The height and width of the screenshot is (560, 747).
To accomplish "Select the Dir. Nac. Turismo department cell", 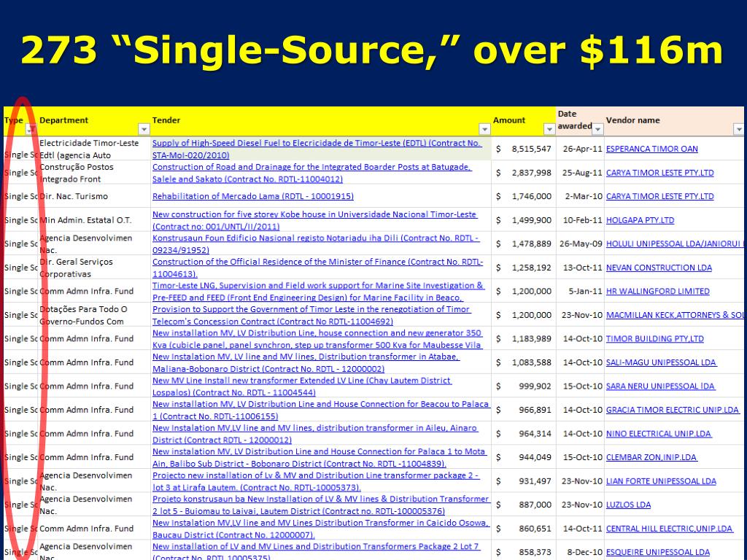I will pyautogui.click(x=94, y=196).
